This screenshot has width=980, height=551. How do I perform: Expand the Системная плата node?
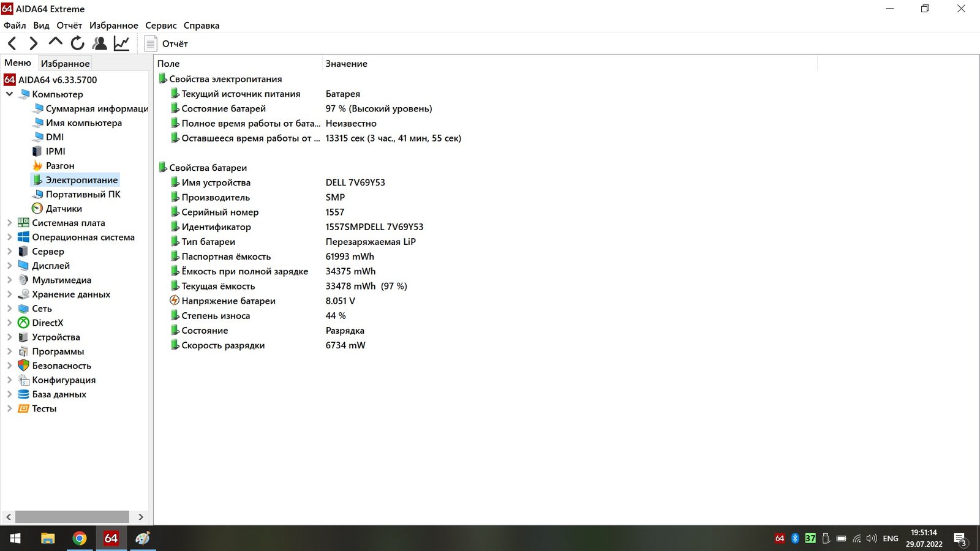point(9,223)
